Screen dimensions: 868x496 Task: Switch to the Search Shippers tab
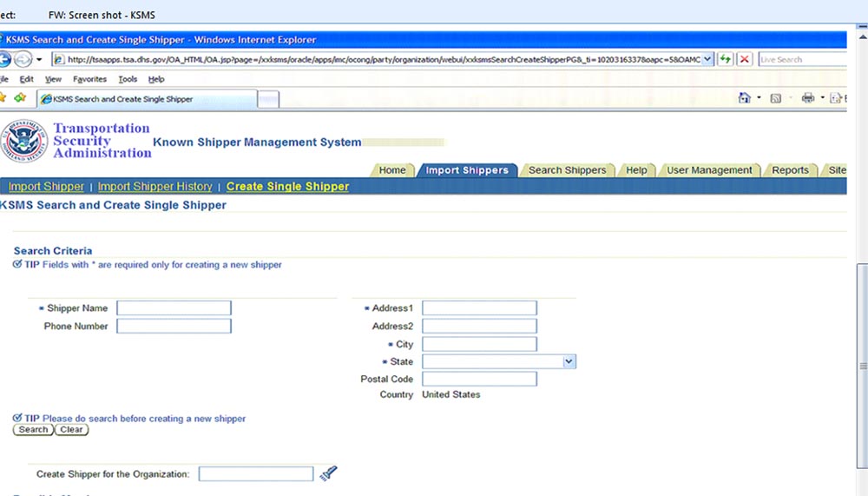coord(567,170)
